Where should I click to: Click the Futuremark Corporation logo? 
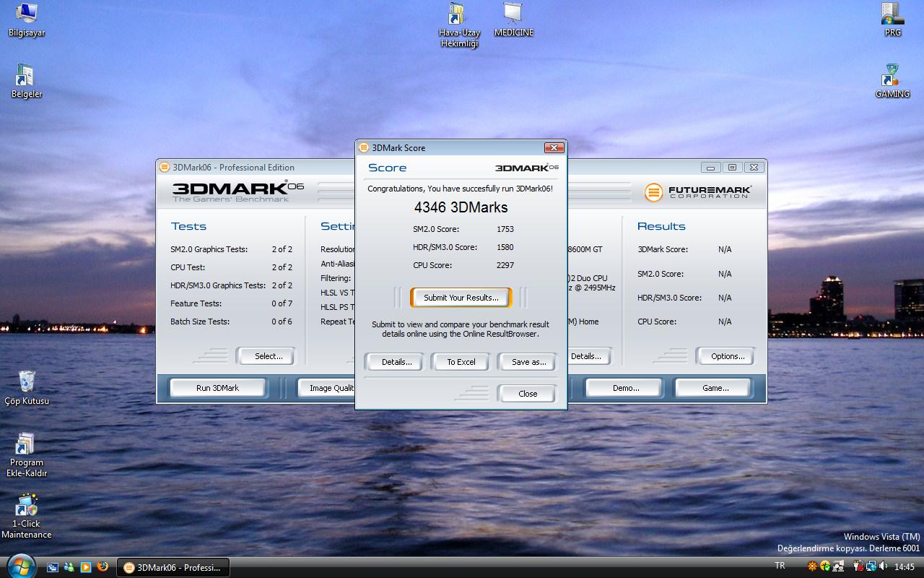697,192
